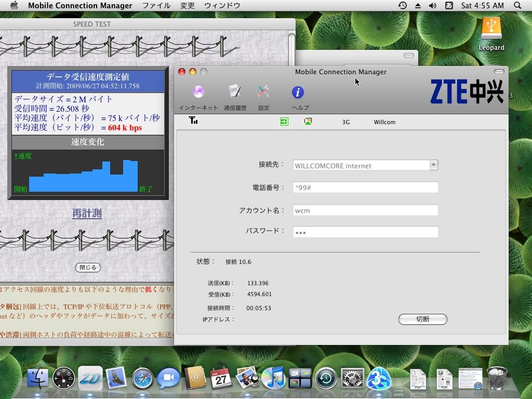Click the 速度変化 graph header
532x399 pixels.
point(88,142)
